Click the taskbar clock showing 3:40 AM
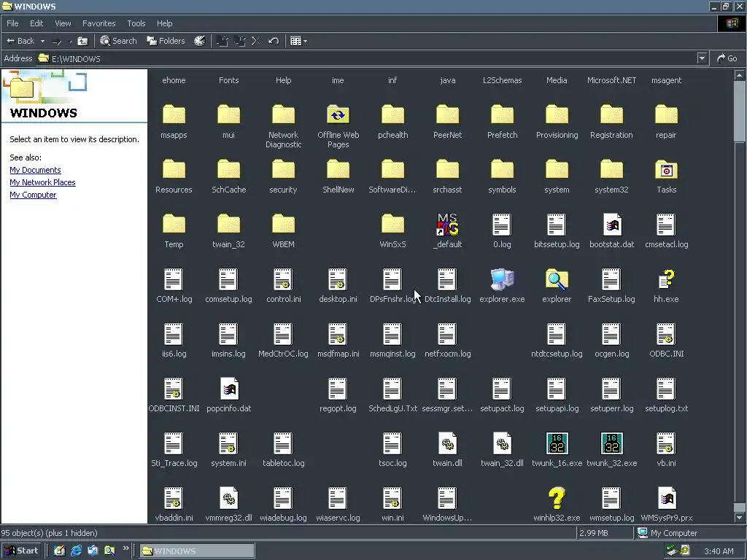Viewport: 747px width, 560px height. pyautogui.click(x=719, y=551)
